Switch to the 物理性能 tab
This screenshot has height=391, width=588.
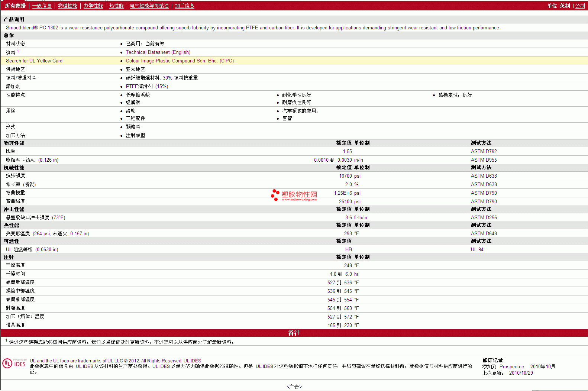click(x=68, y=6)
